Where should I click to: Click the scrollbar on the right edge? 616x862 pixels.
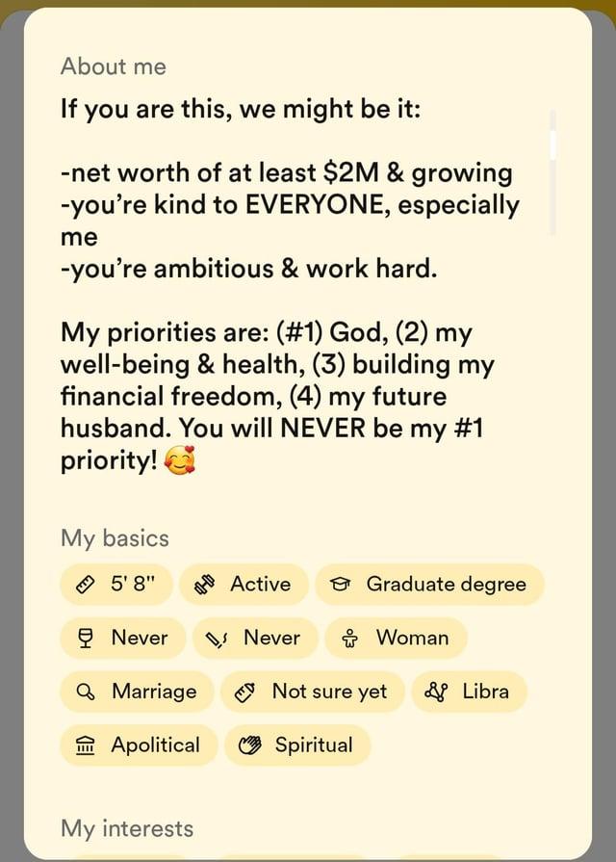click(x=553, y=144)
